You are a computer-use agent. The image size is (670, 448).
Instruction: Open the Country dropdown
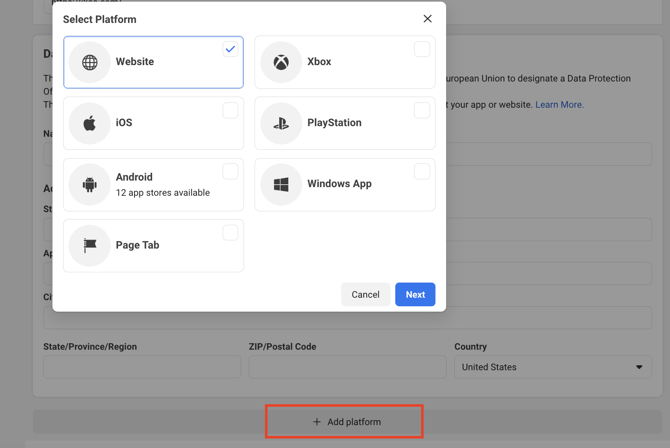[552, 367]
